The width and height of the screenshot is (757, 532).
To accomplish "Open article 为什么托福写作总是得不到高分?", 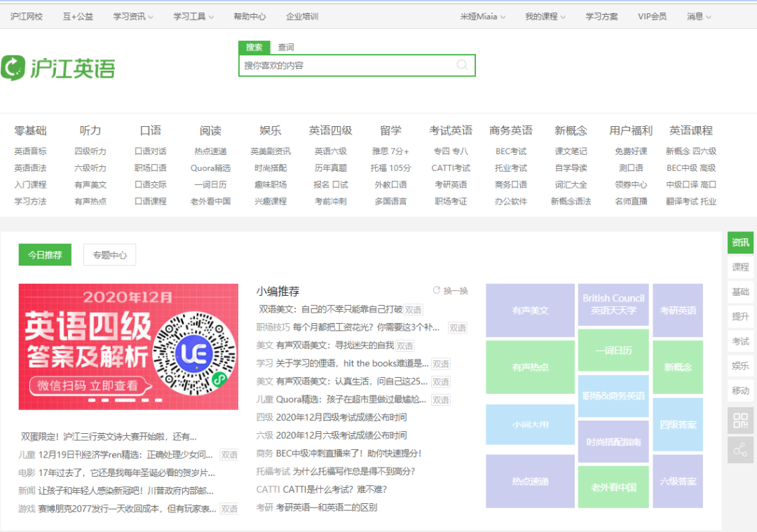I will click(354, 471).
